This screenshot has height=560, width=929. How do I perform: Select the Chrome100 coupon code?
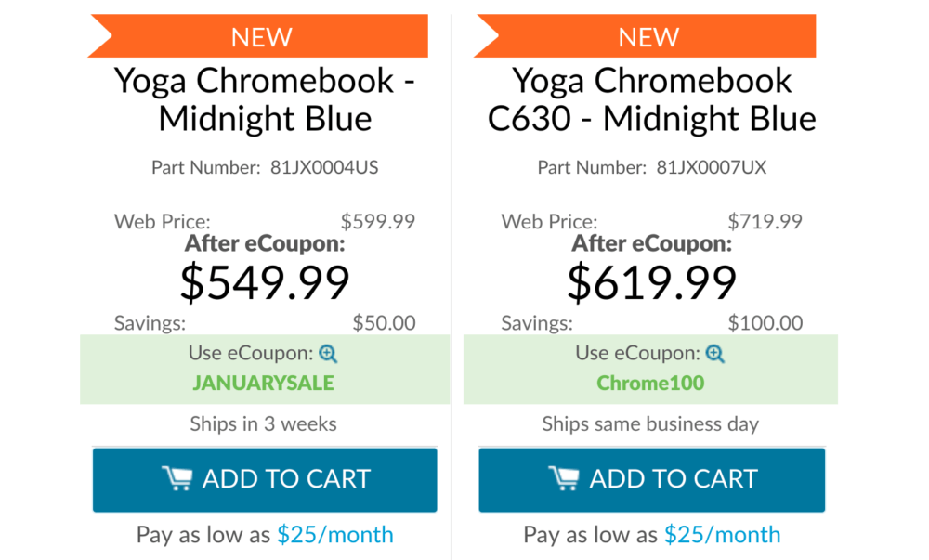click(650, 383)
